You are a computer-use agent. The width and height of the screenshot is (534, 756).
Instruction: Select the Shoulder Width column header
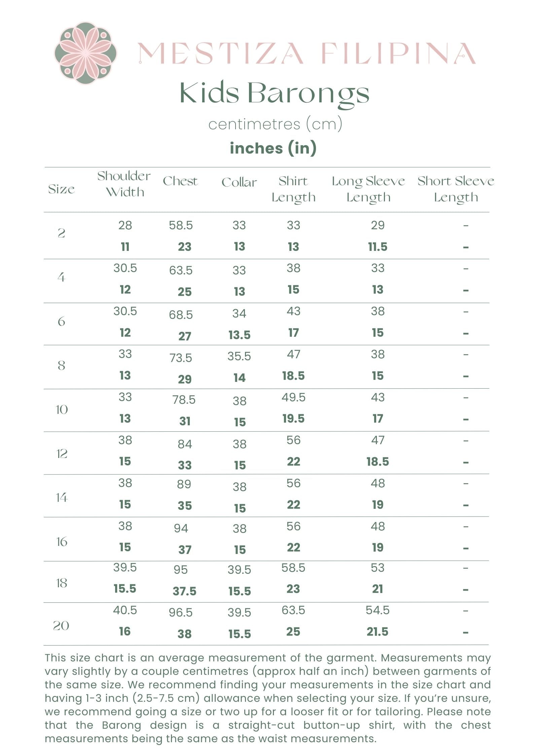pos(124,184)
